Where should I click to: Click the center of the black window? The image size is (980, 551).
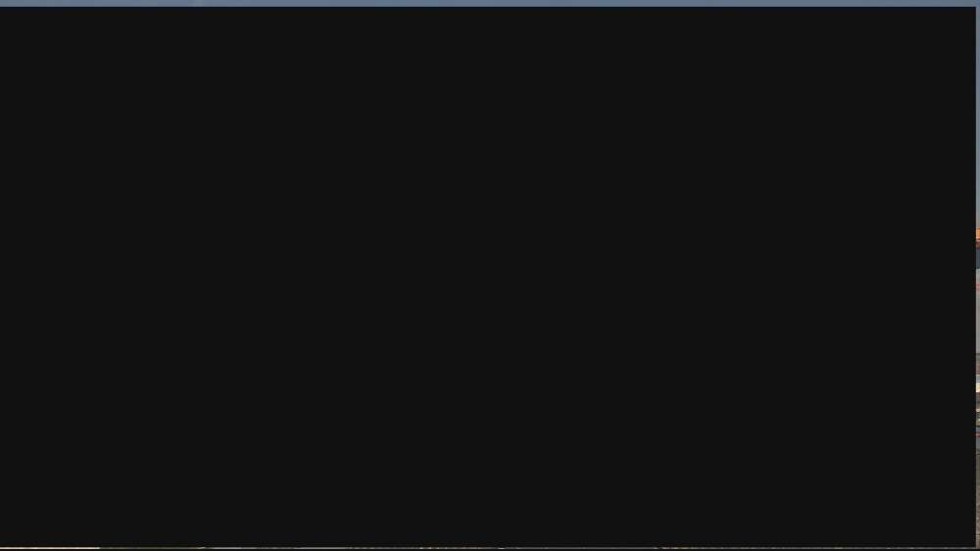pyautogui.click(x=487, y=275)
